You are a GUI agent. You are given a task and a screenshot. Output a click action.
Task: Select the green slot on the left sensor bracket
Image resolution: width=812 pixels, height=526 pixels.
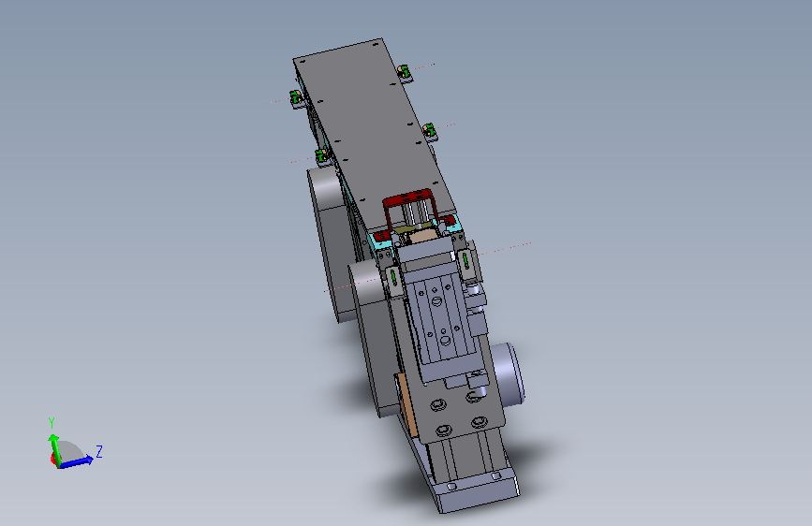click(393, 277)
